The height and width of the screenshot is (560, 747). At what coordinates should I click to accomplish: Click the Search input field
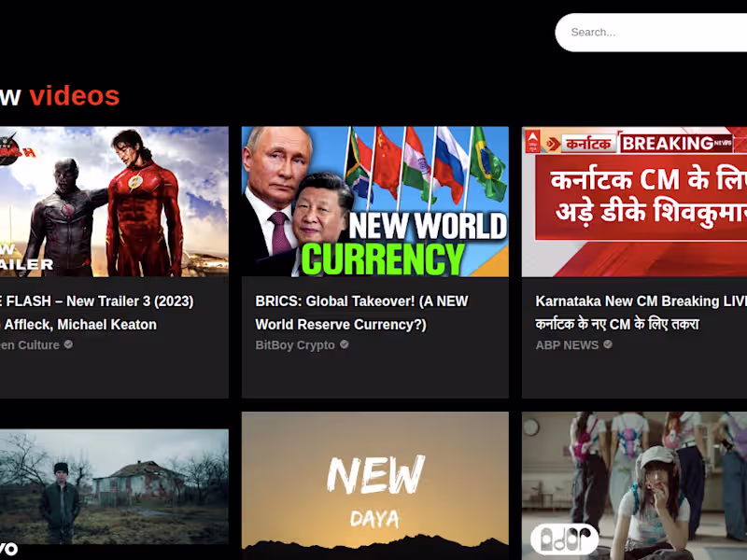651,33
